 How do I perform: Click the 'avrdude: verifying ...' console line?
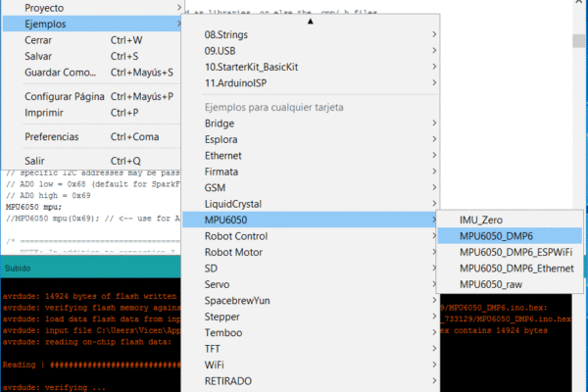54,387
